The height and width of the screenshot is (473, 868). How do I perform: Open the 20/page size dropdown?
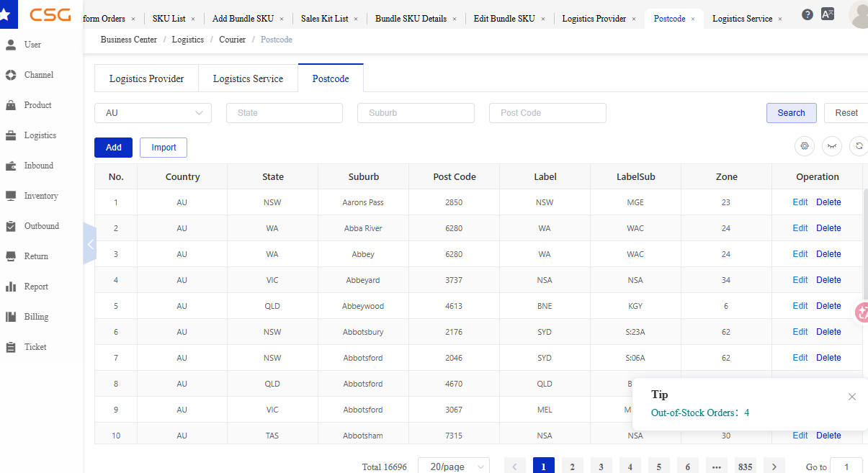tap(454, 467)
